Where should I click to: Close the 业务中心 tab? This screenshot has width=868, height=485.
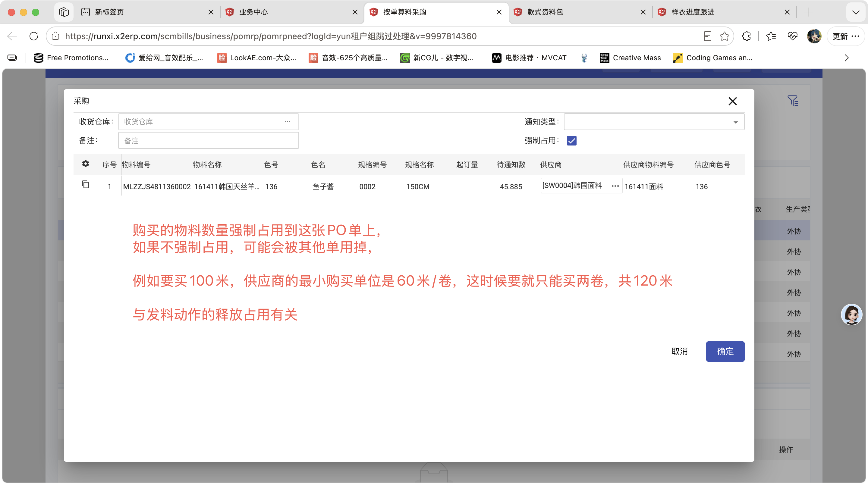pos(355,12)
